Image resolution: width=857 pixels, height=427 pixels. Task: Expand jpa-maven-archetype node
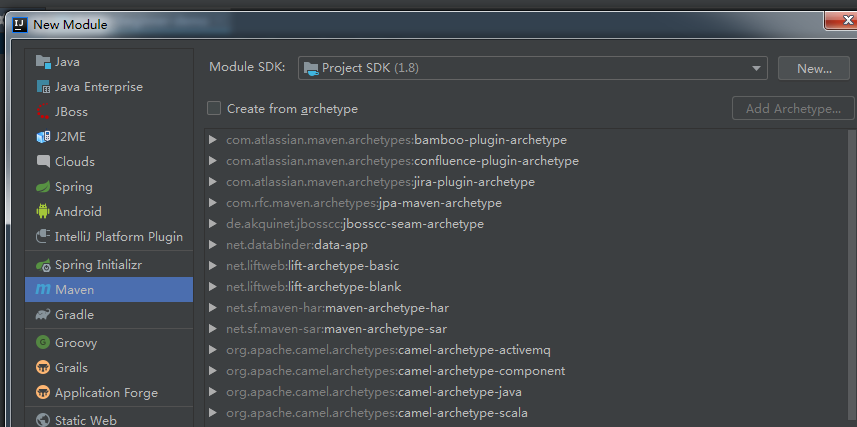pos(213,203)
